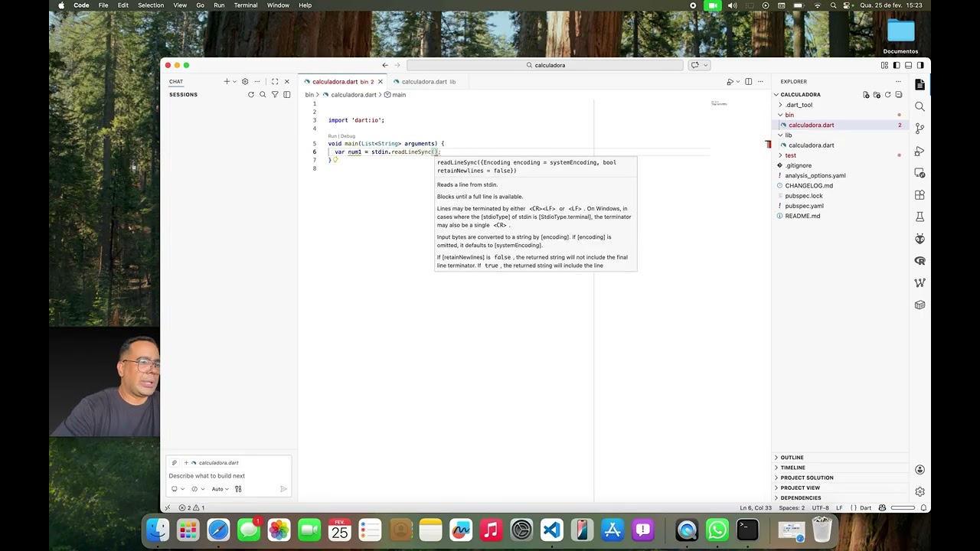Toggle the bottom panel visibility

909,66
